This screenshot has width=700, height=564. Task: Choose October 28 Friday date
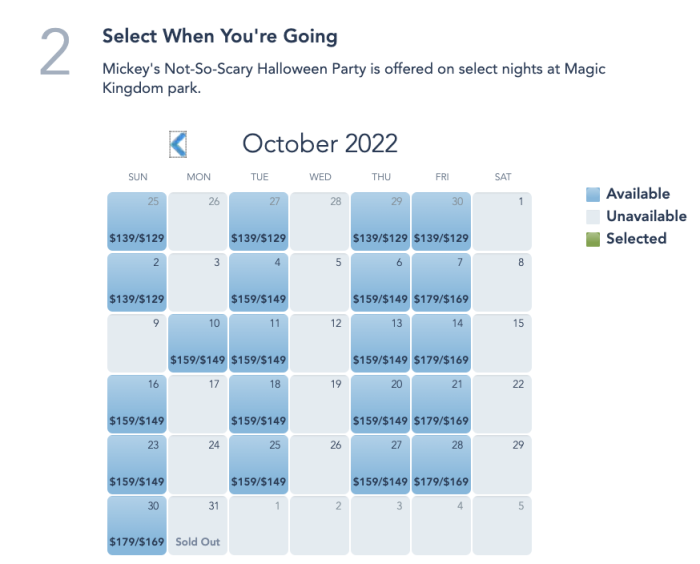pos(441,465)
